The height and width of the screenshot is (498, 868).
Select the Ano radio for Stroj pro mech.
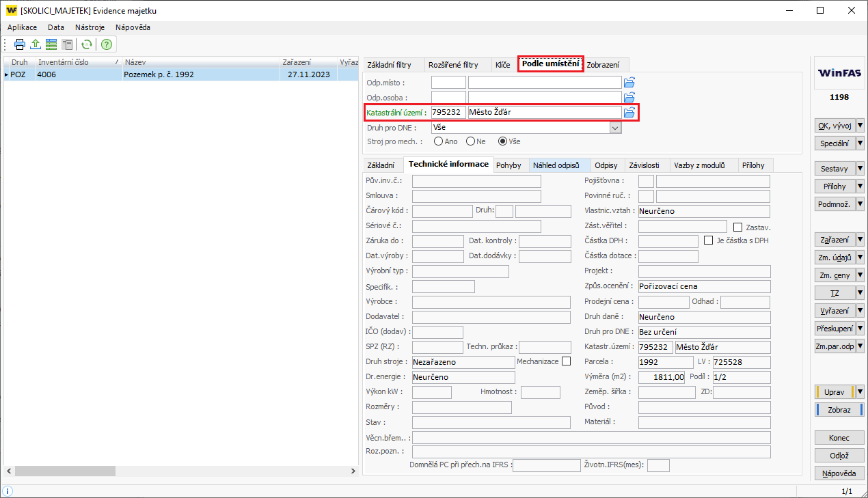pyautogui.click(x=437, y=141)
